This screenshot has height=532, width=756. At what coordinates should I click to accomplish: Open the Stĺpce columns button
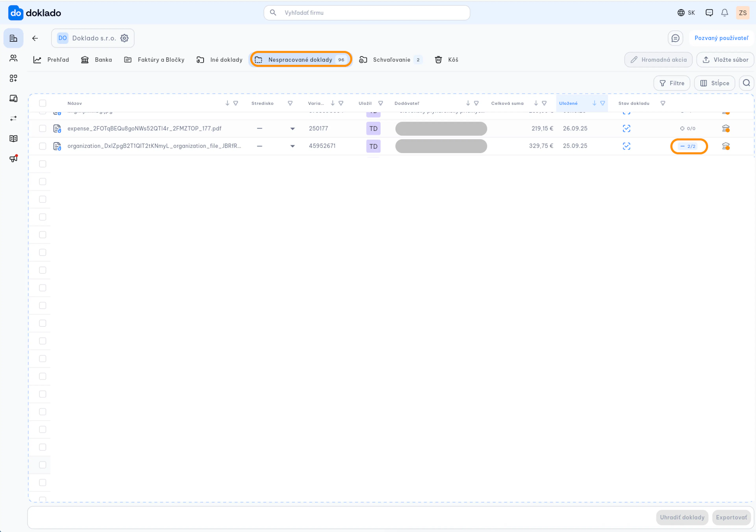[714, 83]
